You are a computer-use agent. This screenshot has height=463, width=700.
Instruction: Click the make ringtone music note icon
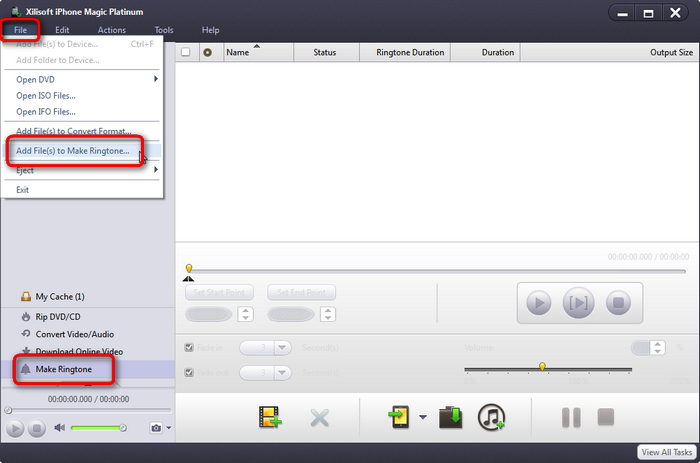tap(492, 417)
